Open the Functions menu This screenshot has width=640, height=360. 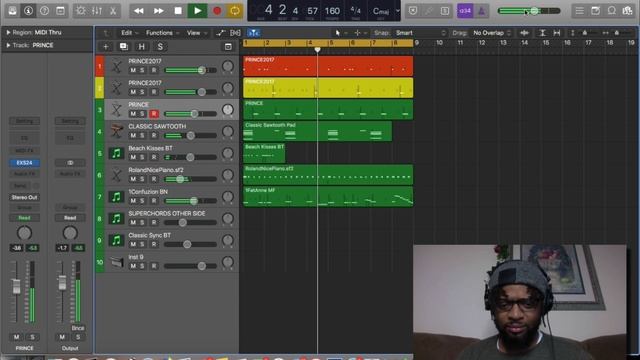pos(162,33)
